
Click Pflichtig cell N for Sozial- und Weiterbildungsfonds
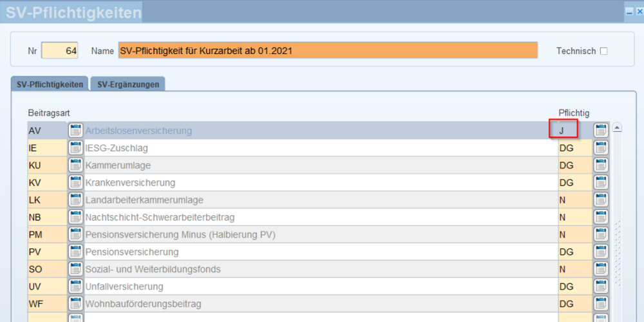point(575,269)
